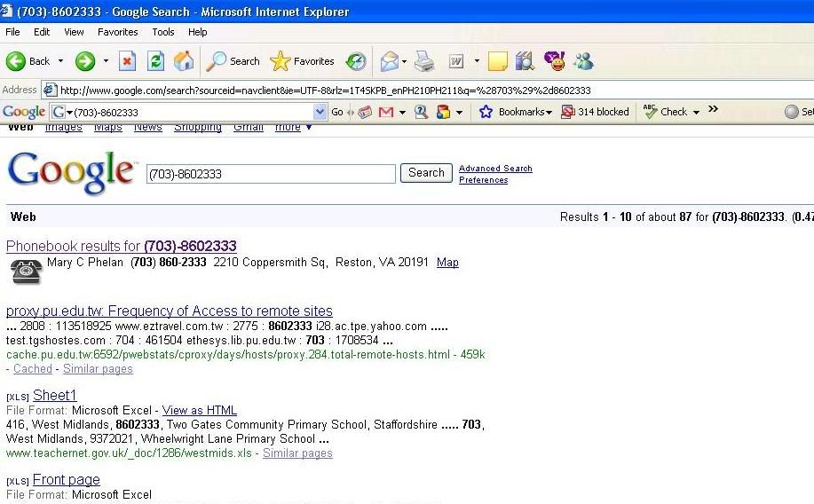814x504 pixels.
Task: Click the Google Search button
Action: click(426, 173)
